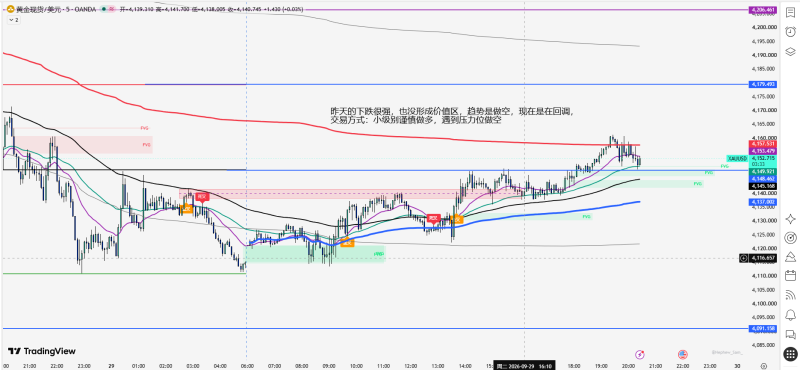Open the calendar icon in right sidebar
Viewport: 800px width, 370px height.
790,276
